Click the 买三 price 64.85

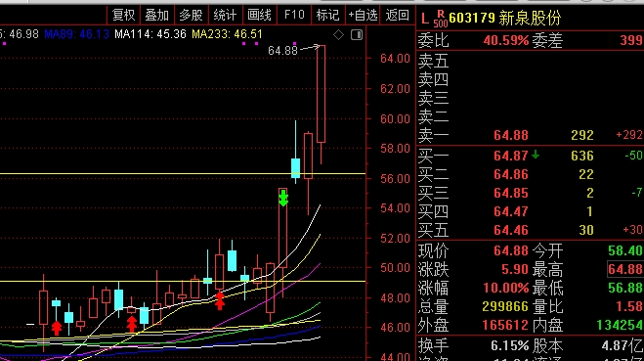pyautogui.click(x=511, y=193)
